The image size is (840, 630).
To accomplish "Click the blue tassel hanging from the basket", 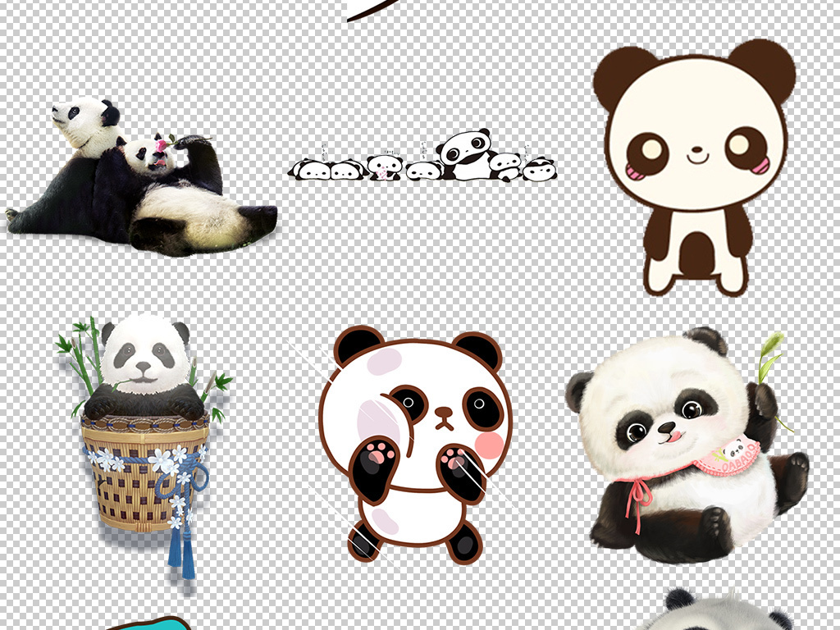I will pos(181,552).
